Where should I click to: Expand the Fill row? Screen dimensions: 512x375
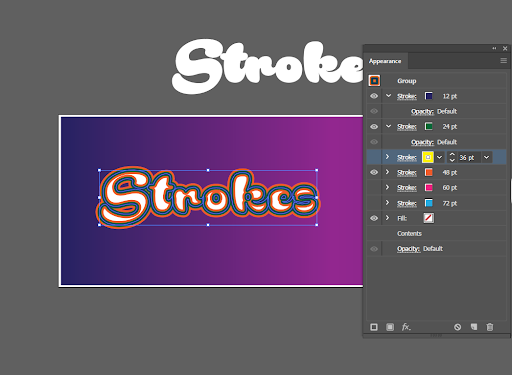click(x=387, y=218)
